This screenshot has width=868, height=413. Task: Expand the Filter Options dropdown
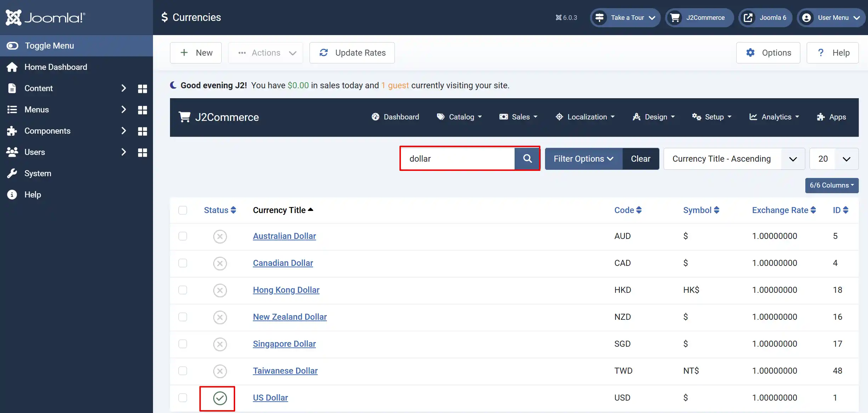(x=583, y=159)
